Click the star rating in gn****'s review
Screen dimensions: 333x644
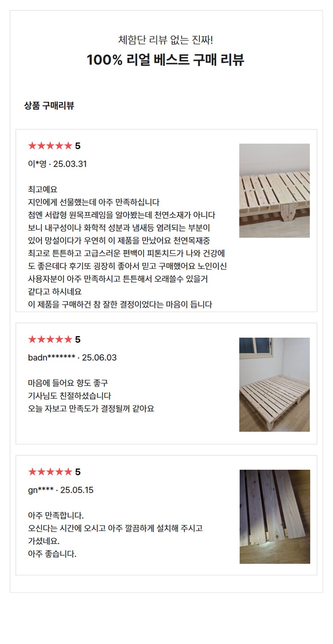click(50, 472)
